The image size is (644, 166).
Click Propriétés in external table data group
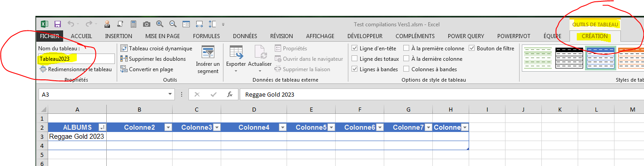click(x=291, y=49)
